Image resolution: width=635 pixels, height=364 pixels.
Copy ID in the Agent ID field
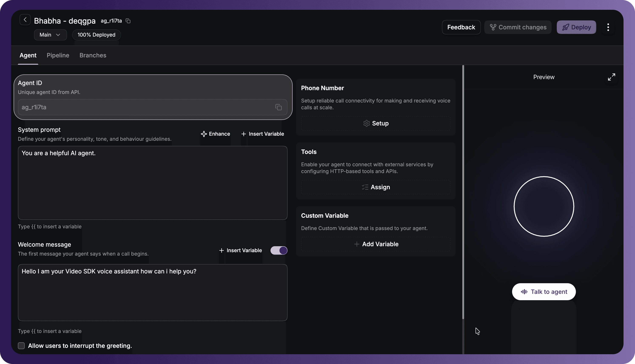279,107
